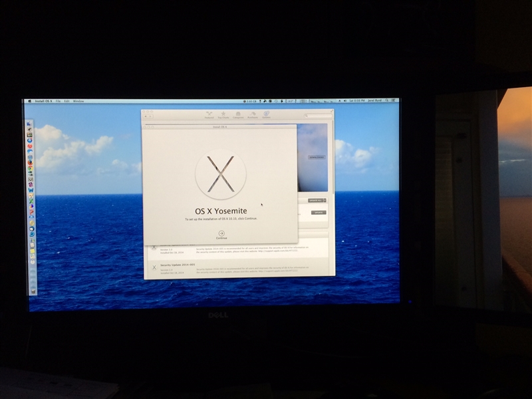Image resolution: width=532 pixels, height=399 pixels.
Task: Open the Edit menu
Action: (x=67, y=101)
